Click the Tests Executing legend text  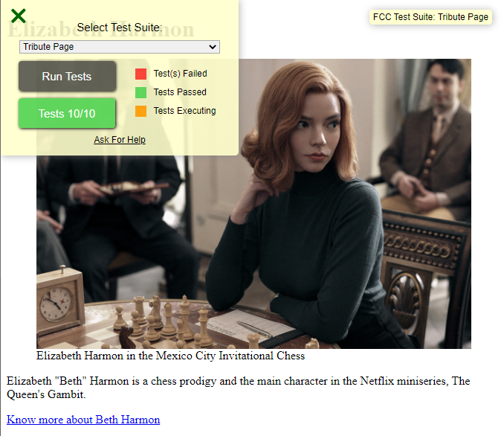pyautogui.click(x=185, y=111)
